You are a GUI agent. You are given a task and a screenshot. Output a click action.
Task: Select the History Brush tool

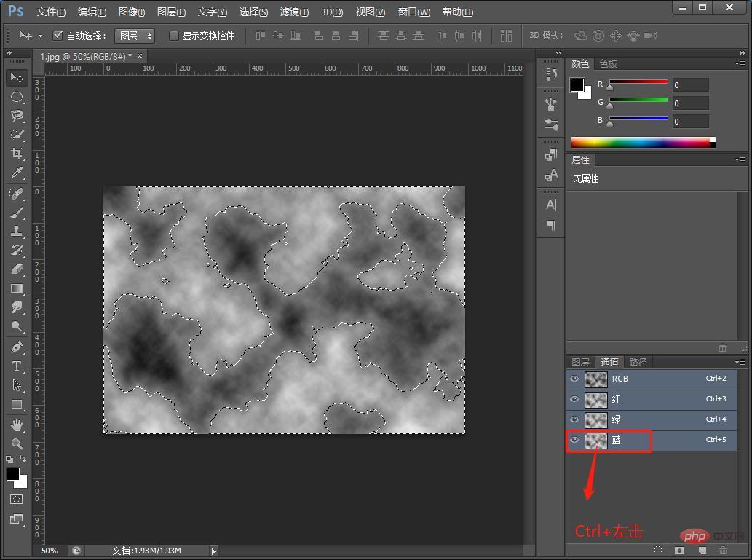tap(17, 250)
